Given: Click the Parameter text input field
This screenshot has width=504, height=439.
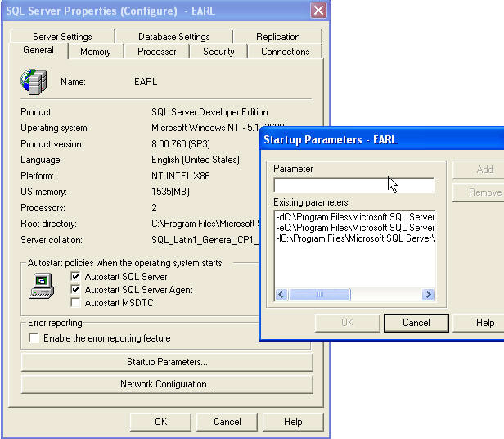Looking at the screenshot, I should (354, 185).
